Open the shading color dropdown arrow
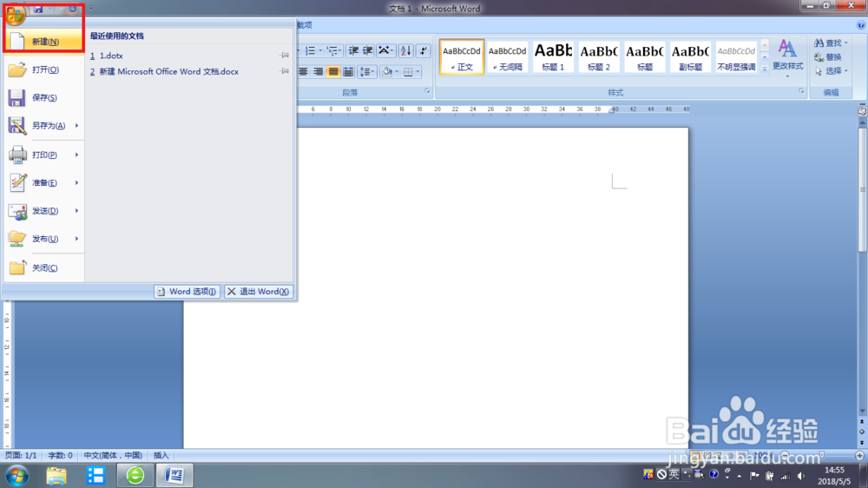Screen dimensions: 868x488 [x=397, y=71]
